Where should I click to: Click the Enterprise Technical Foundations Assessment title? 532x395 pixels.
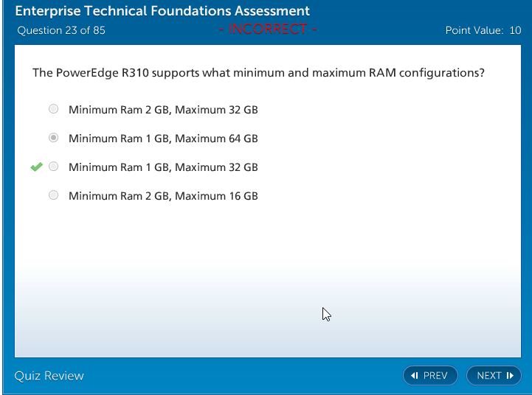coord(162,12)
